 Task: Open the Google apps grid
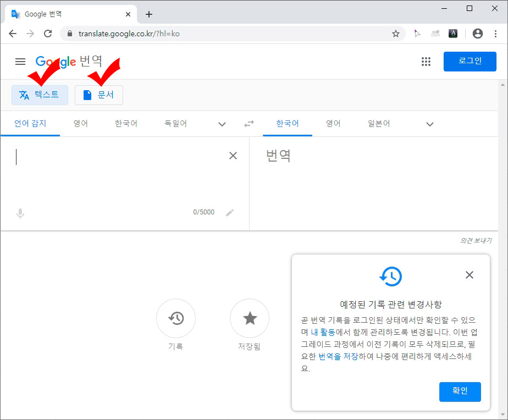426,61
